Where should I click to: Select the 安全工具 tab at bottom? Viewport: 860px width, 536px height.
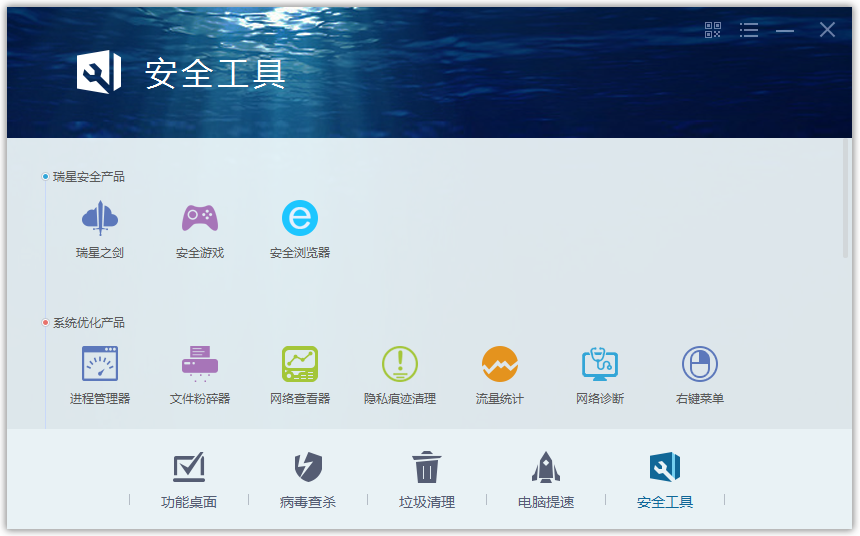coord(665,480)
